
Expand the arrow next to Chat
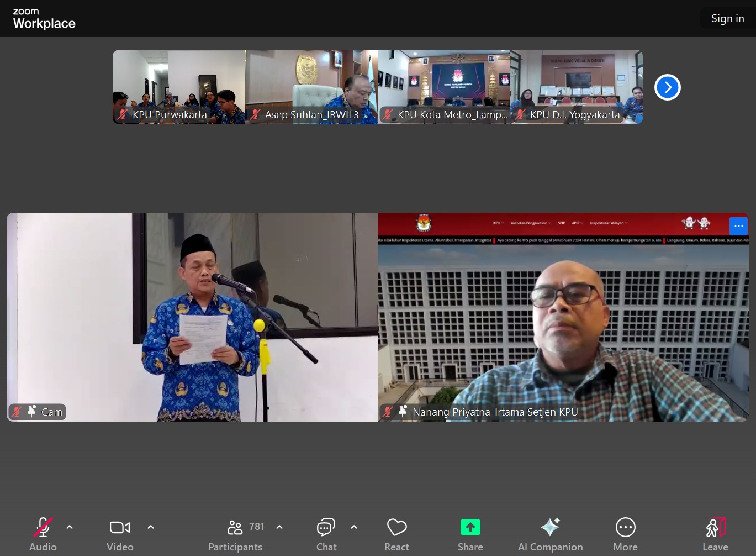pos(354,527)
